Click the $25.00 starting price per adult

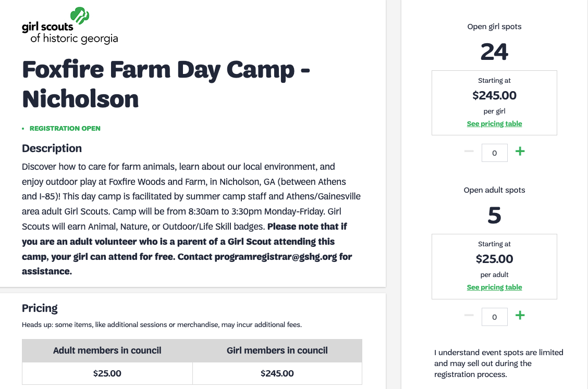point(494,259)
